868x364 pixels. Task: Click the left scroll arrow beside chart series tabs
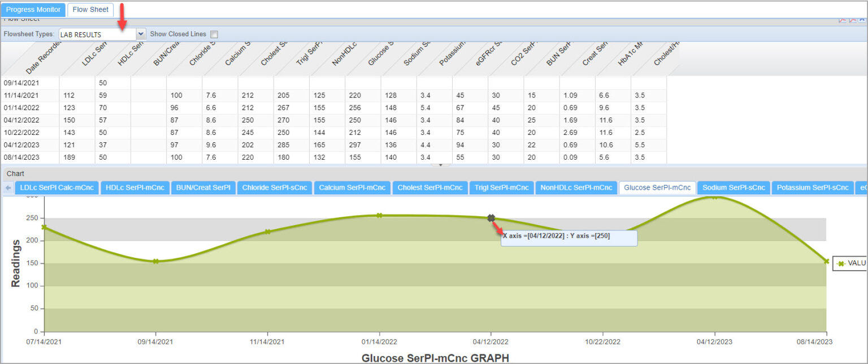click(x=7, y=187)
